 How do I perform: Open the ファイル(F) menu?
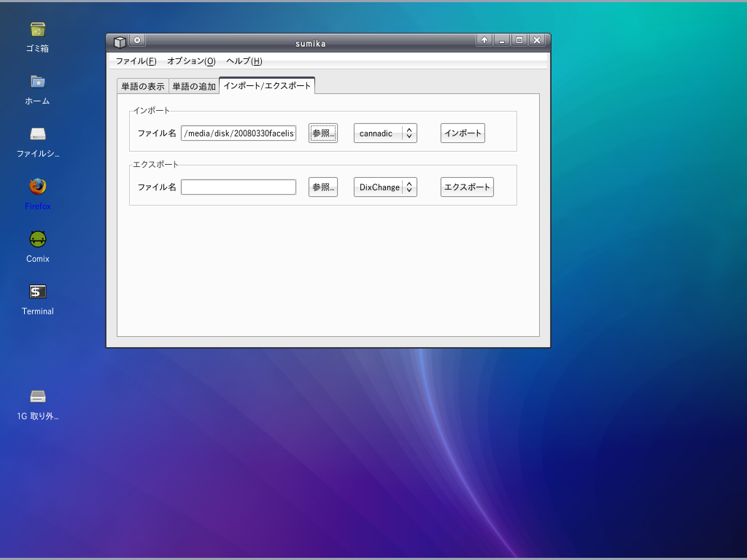(136, 61)
